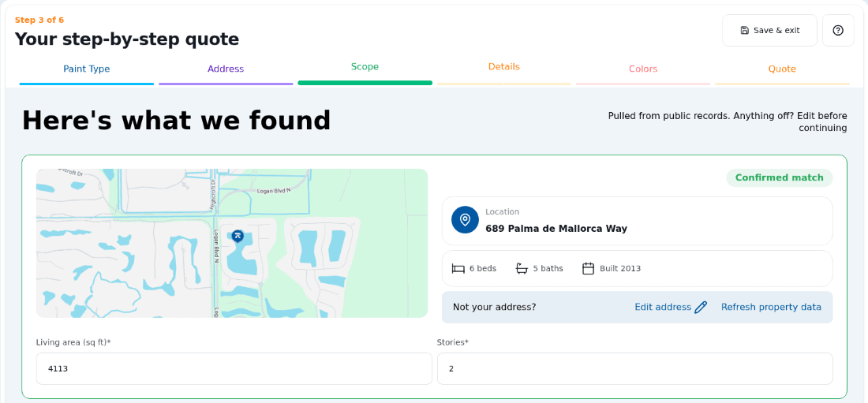
Task: Go to the Paint Type step tab
Action: tap(86, 69)
